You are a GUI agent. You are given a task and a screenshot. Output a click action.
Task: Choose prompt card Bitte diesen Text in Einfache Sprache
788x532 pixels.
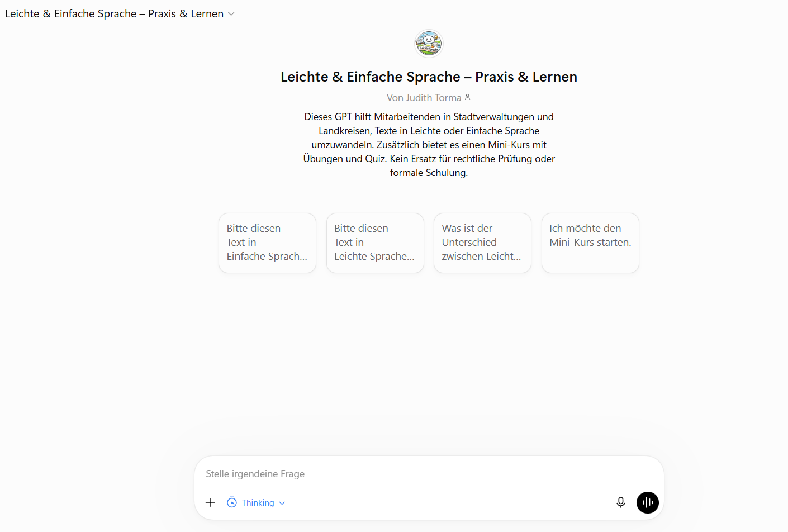point(267,243)
